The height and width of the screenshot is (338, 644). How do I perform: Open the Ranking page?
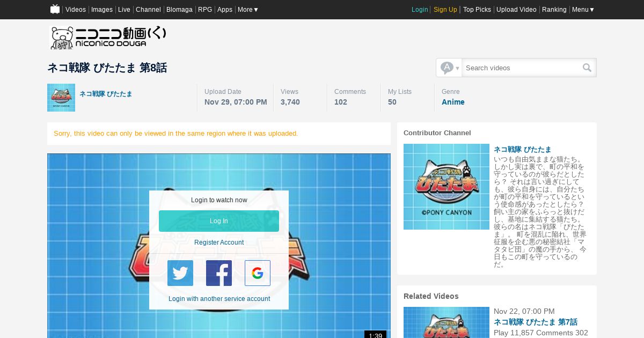click(x=554, y=10)
